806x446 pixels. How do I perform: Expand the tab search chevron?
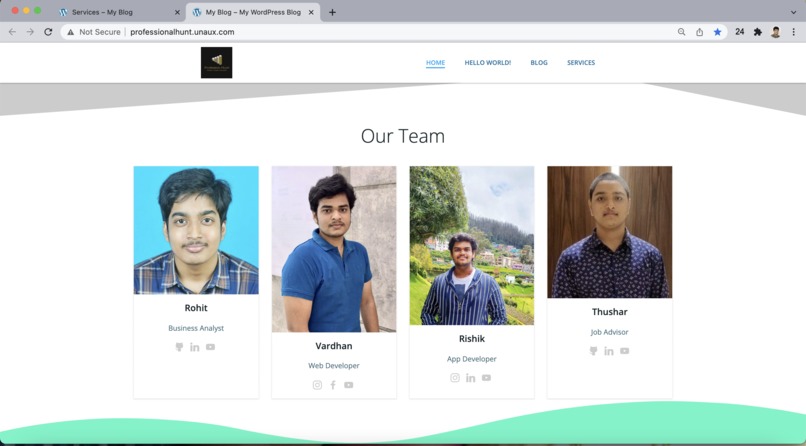tap(793, 12)
